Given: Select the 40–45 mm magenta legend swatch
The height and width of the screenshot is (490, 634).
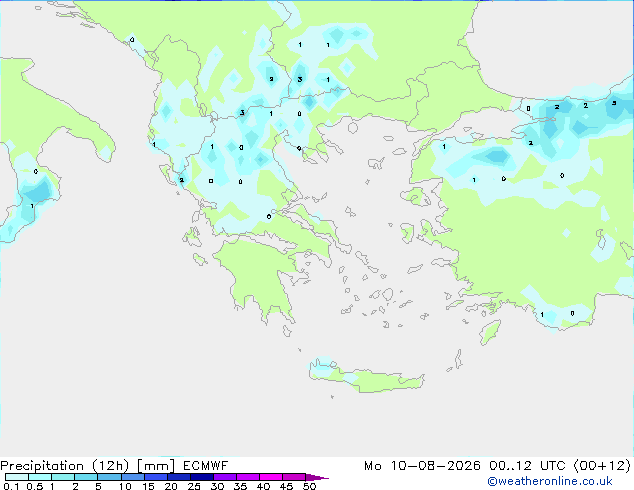Looking at the screenshot, I should coord(271,477).
